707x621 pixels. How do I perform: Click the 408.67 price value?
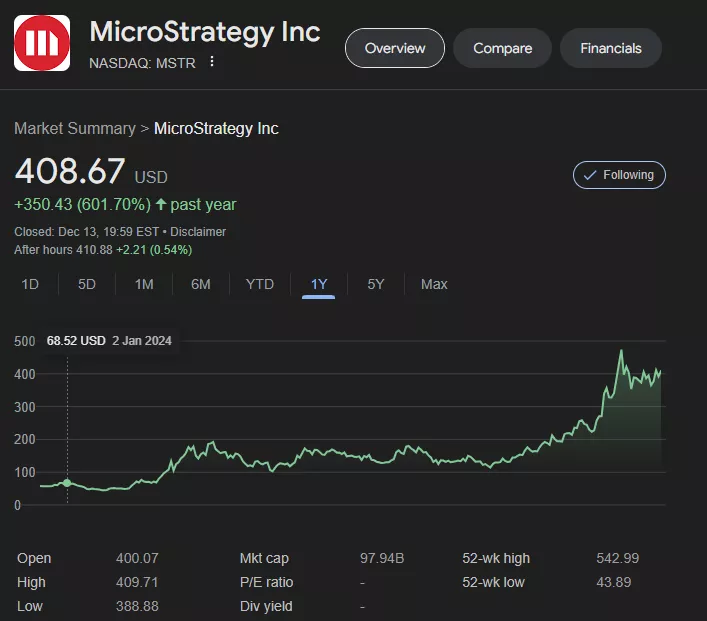point(70,171)
